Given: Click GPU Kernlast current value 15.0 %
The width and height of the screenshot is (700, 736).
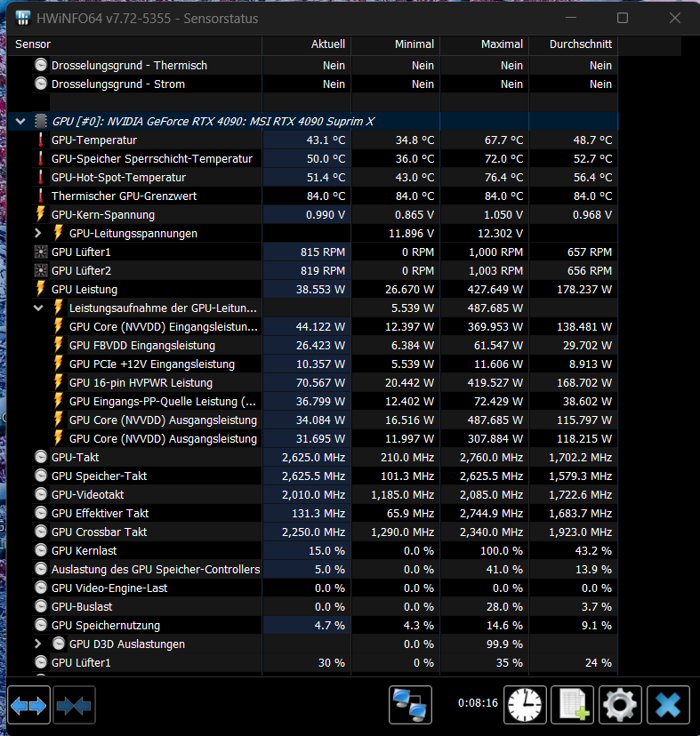Looking at the screenshot, I should [x=326, y=550].
